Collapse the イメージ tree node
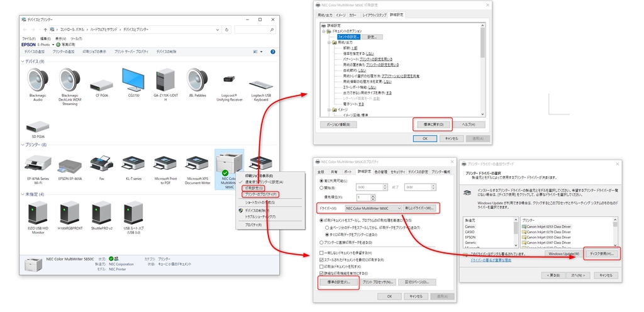This screenshot has height=312, width=644. point(329,109)
